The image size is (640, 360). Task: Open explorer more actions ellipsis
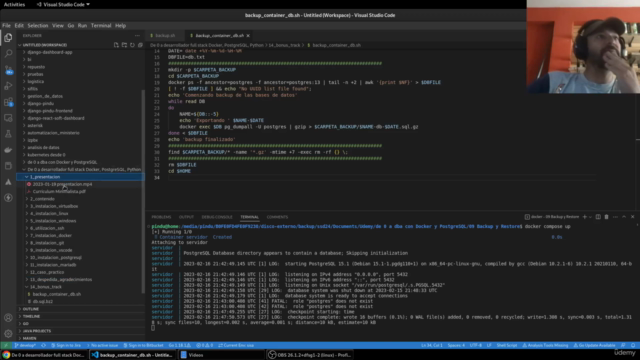[137, 36]
